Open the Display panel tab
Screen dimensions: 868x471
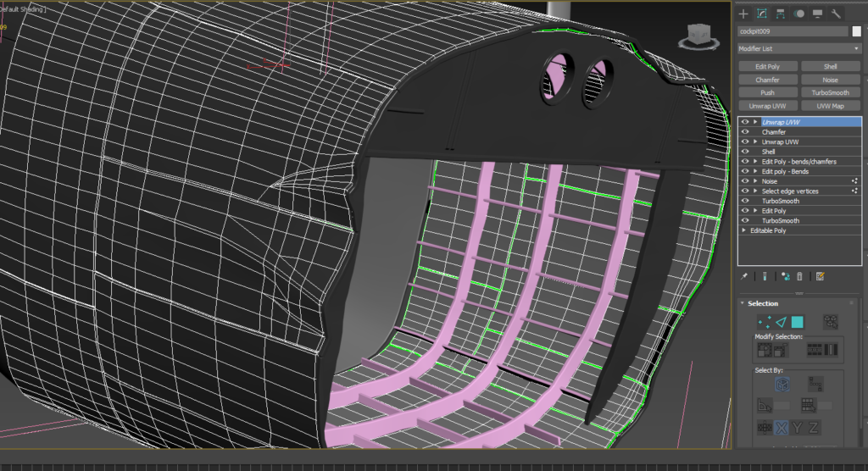(817, 14)
